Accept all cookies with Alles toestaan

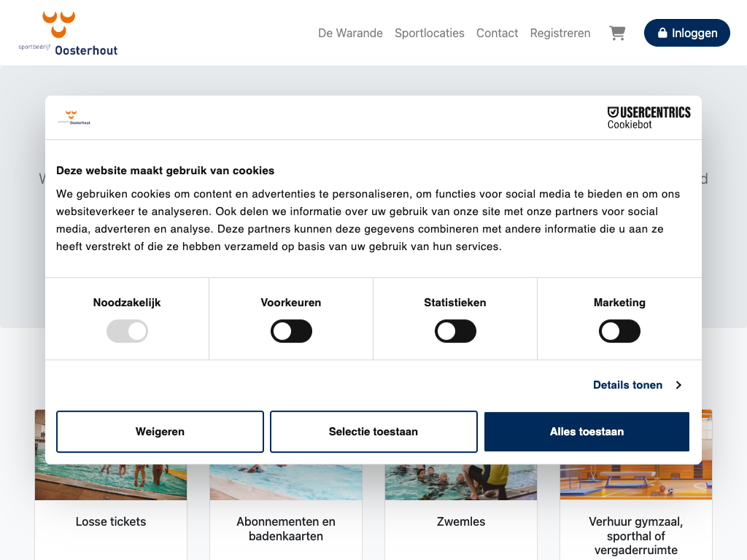(587, 432)
